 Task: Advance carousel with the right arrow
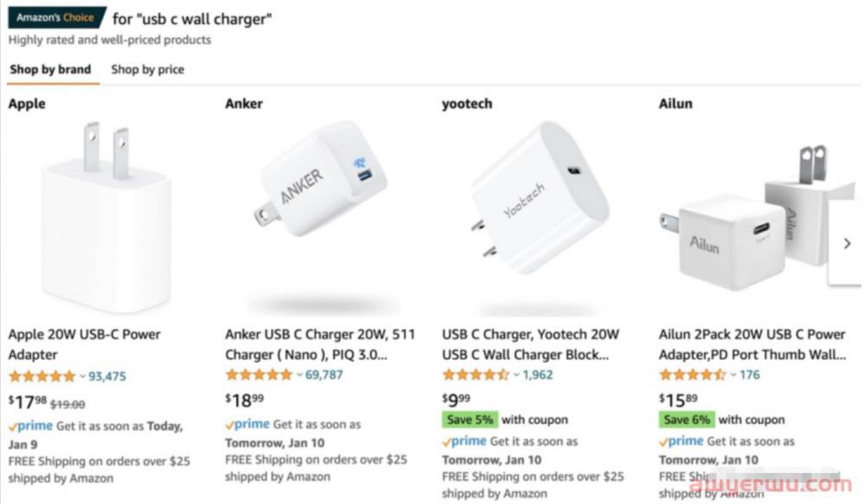point(847,243)
